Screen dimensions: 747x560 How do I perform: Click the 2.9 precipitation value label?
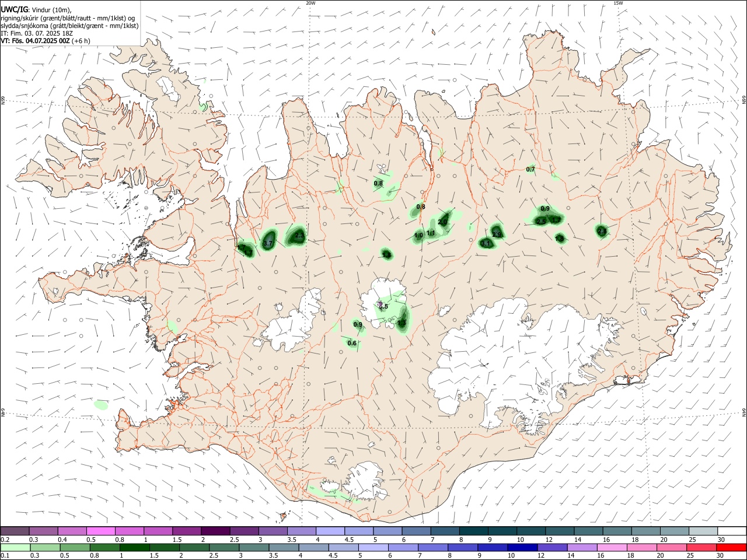pos(497,235)
